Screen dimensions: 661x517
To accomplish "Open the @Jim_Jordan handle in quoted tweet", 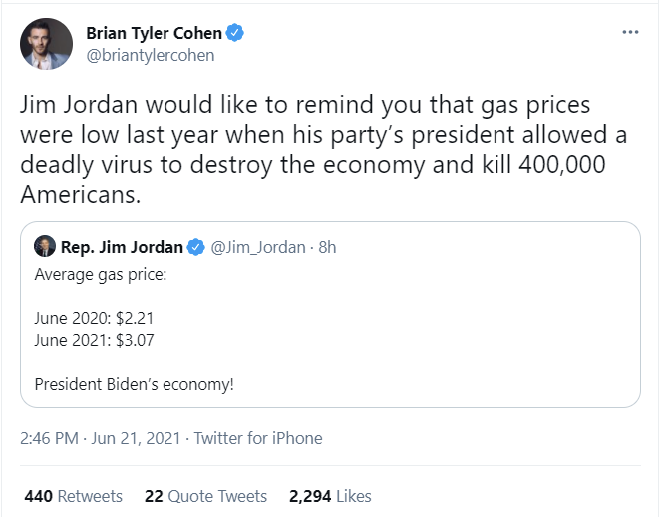I will [258, 247].
